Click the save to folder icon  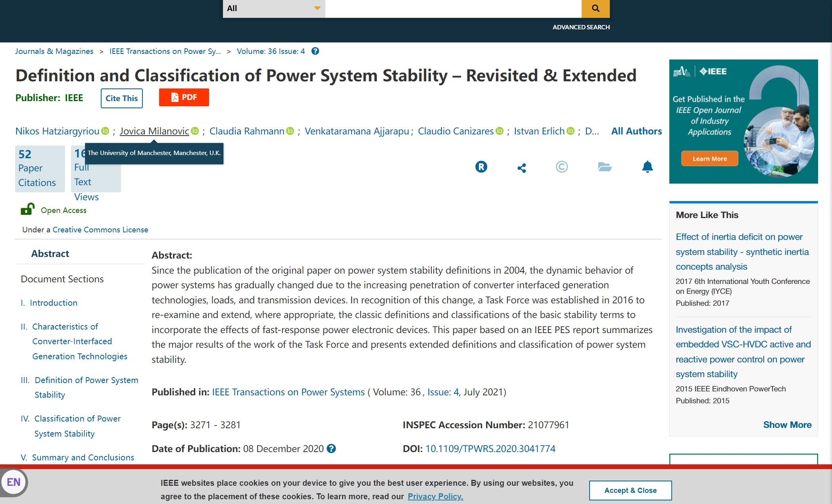605,167
